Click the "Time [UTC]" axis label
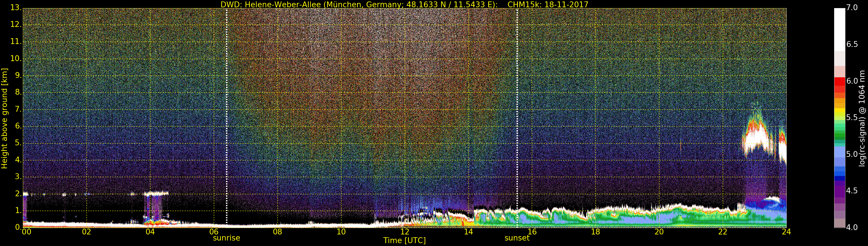 pos(404,241)
